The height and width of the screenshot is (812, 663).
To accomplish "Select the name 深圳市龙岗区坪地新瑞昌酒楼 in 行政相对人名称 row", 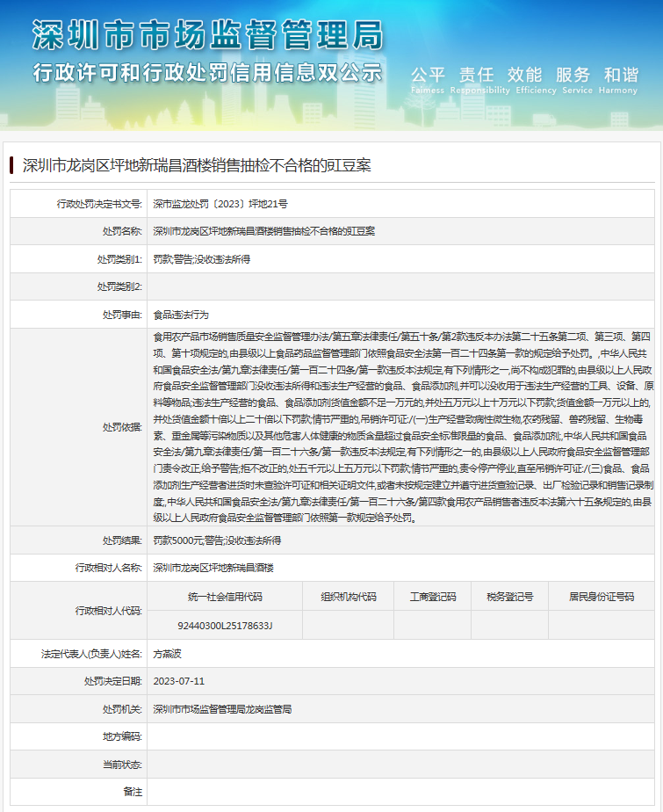I will tap(213, 568).
